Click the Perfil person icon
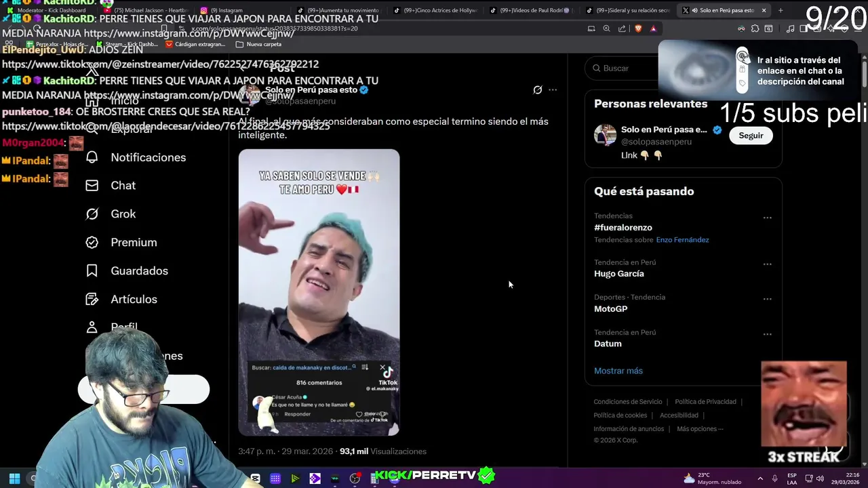The image size is (868, 488). point(92,327)
